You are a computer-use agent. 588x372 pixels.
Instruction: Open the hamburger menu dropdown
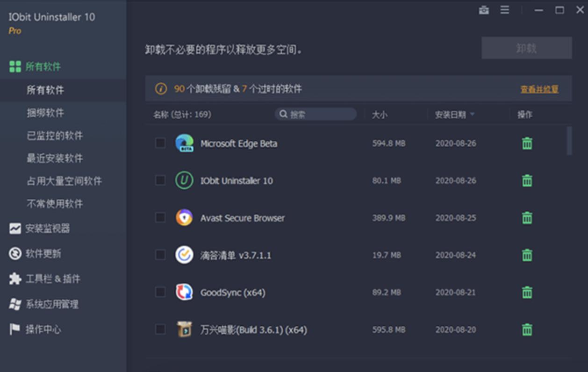click(505, 10)
